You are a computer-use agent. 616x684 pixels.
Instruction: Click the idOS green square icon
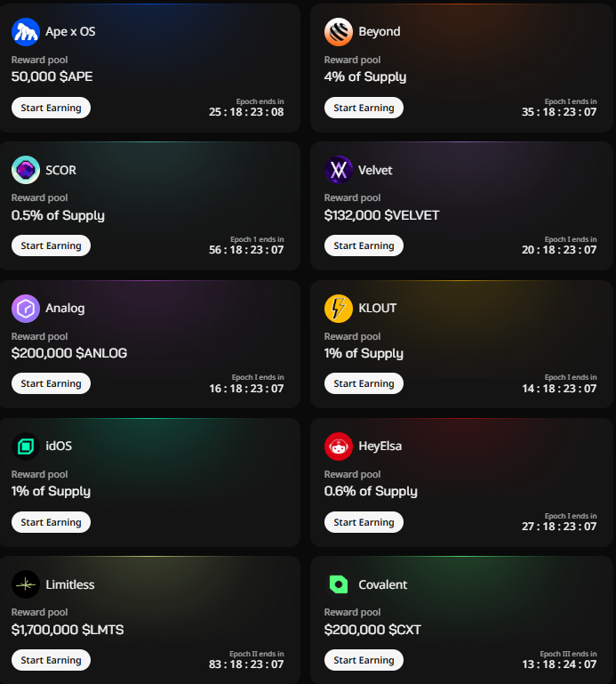coord(25,447)
